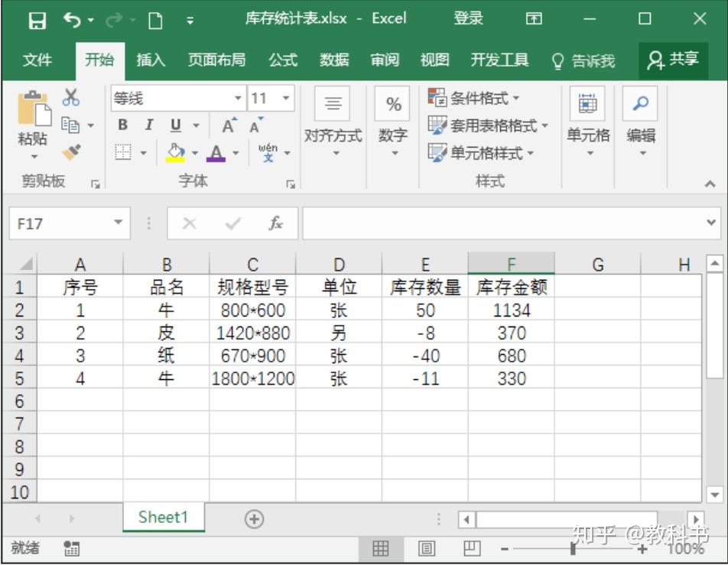Click the wén phonetic guide icon

(268, 152)
